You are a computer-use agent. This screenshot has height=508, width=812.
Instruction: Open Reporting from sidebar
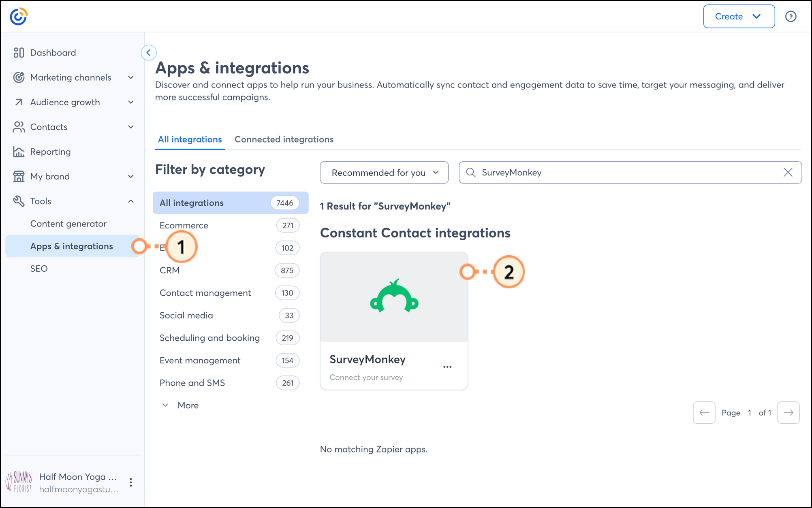[50, 152]
